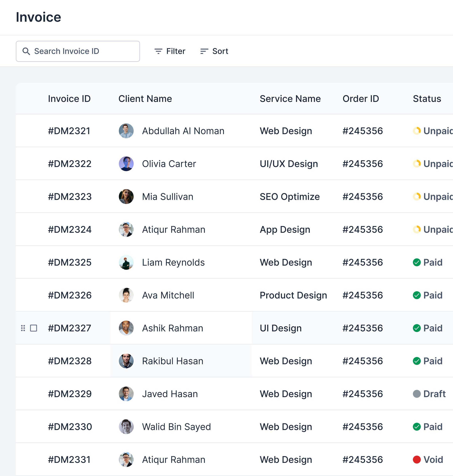
Task: Click the Paid check icon for #DM2330
Action: [417, 426]
